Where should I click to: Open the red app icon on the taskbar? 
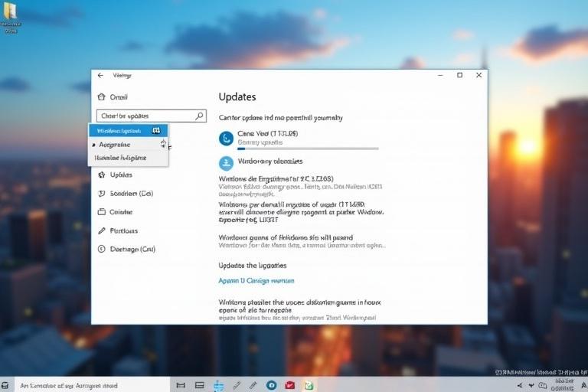[290, 385]
